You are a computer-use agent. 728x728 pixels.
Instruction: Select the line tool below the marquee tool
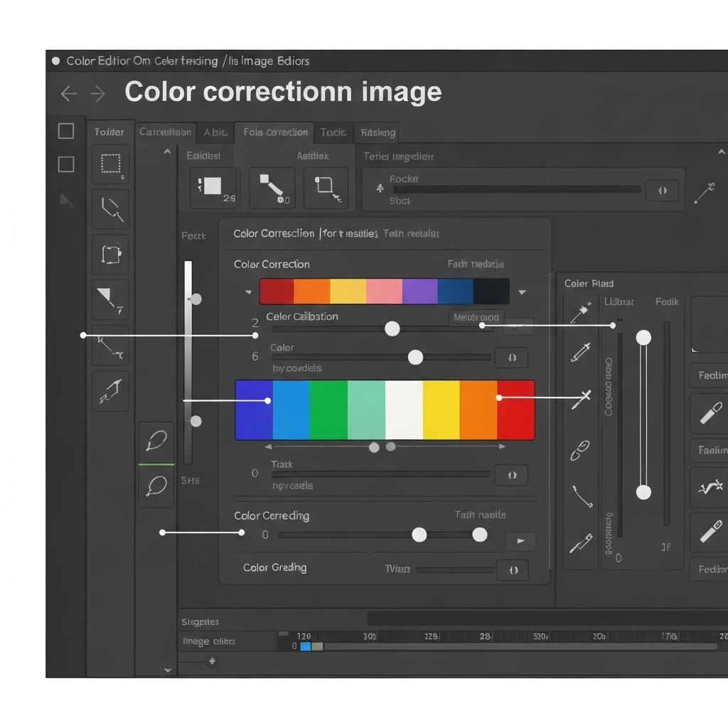point(111,209)
